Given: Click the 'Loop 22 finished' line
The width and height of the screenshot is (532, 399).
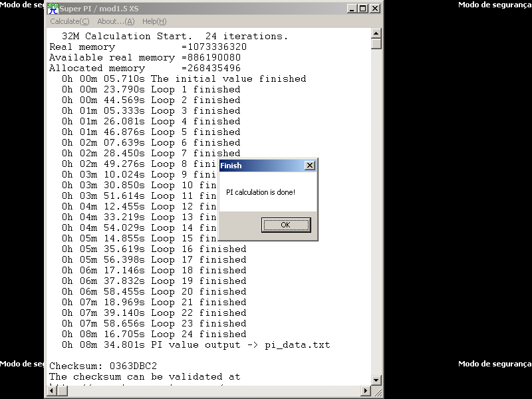Looking at the screenshot, I should [154, 313].
